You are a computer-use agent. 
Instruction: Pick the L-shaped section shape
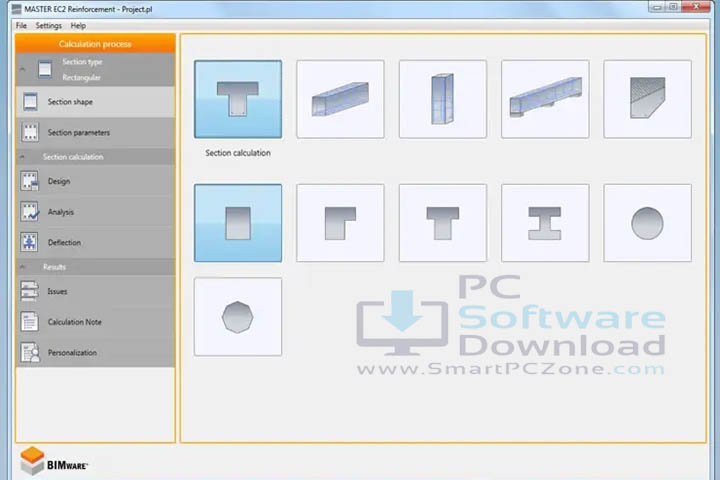click(x=340, y=223)
